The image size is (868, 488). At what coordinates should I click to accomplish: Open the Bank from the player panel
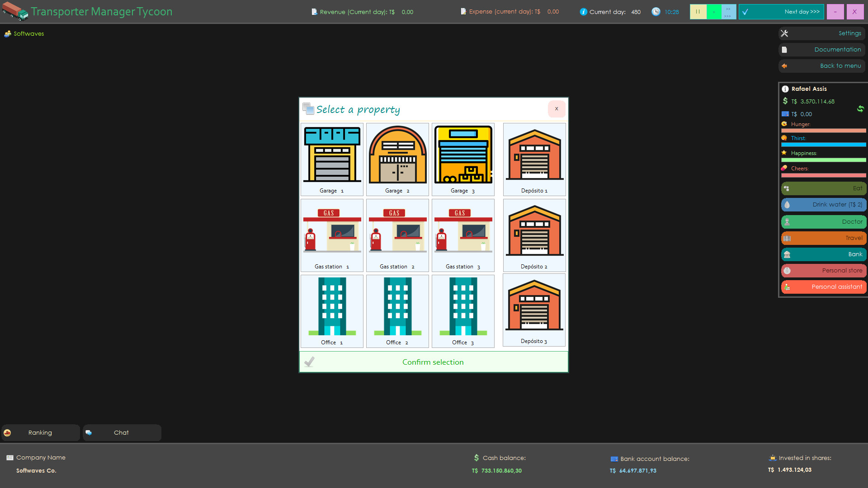click(823, 254)
